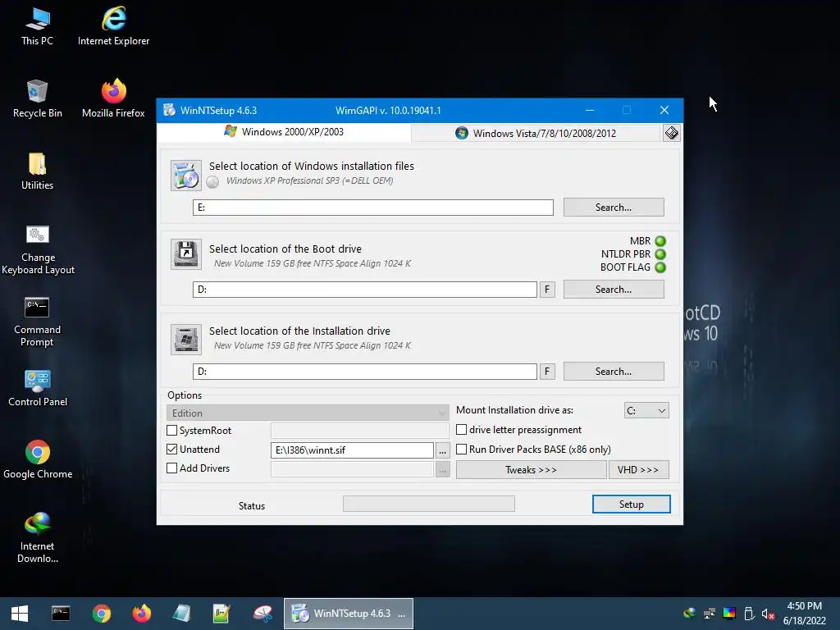Screen dimensions: 840x630
Task: Click WinNTSetup window title icon
Action: coord(169,110)
